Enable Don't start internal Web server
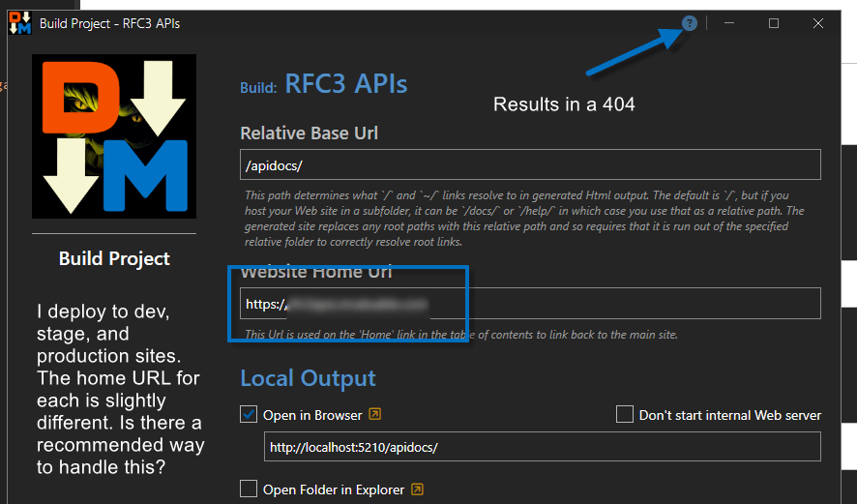857x504 pixels. click(625, 415)
